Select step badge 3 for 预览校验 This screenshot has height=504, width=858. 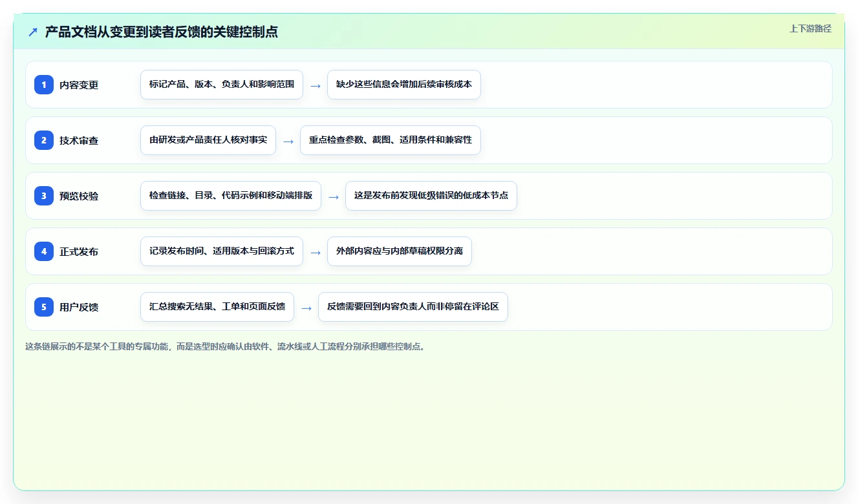coord(44,196)
